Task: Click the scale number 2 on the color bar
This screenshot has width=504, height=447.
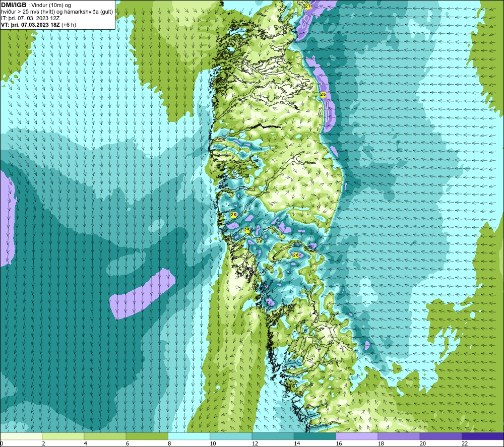Action: click(x=43, y=444)
